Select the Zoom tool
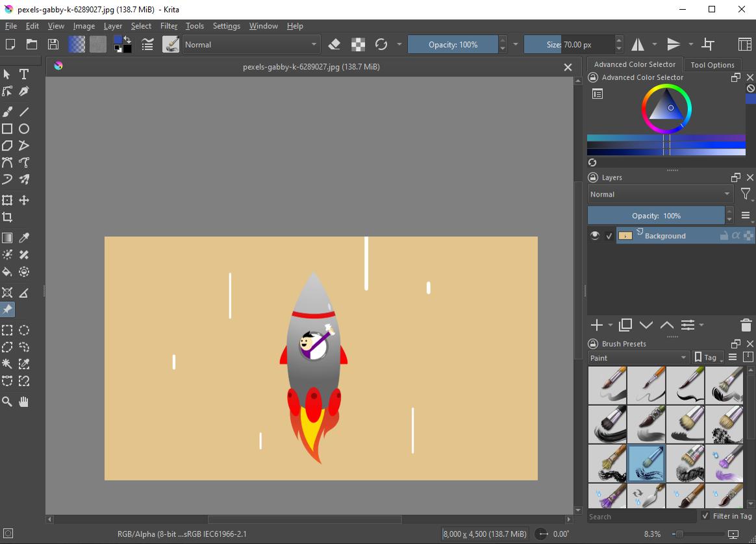 [7, 401]
